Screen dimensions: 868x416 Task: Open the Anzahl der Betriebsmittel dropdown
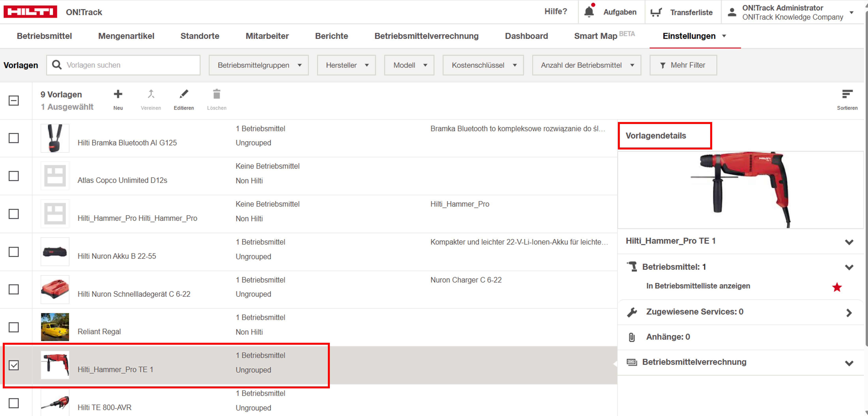click(x=587, y=65)
